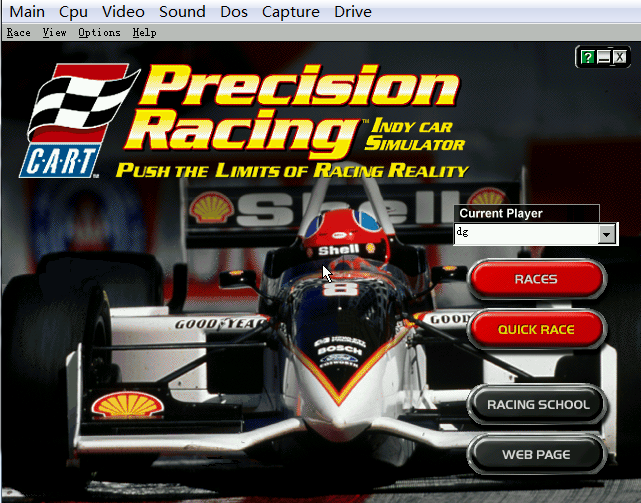Screen dimensions: 641x503
Task: Click the Current Player label
Action: click(x=501, y=213)
